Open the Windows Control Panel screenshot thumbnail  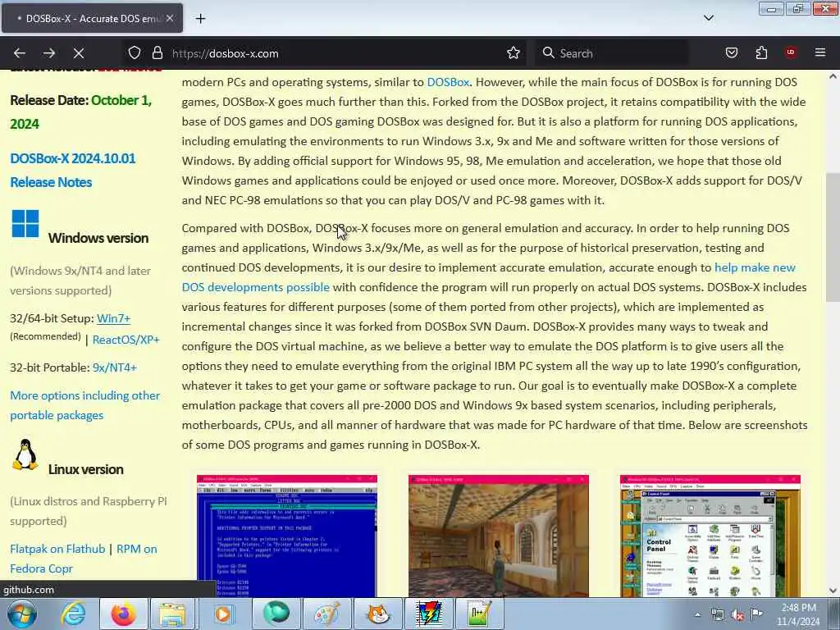point(710,536)
